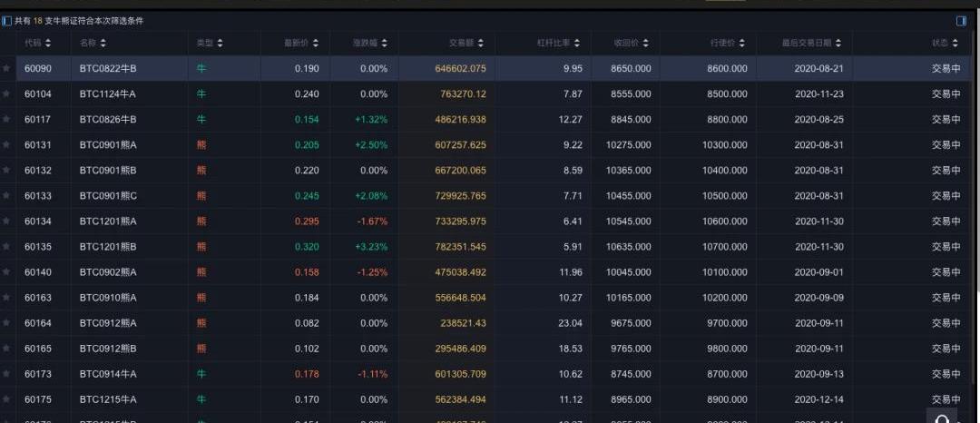
Task: Click the 交易中 status in row 60090
Action: (946, 69)
